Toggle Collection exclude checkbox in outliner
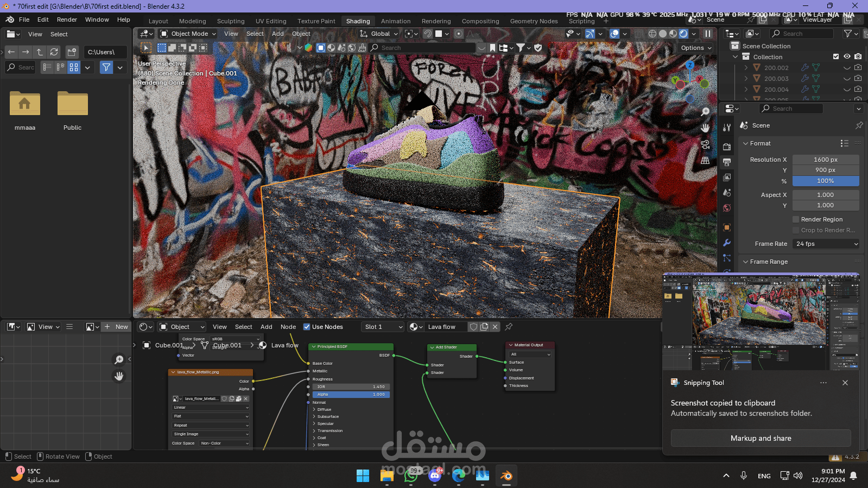The width and height of the screenshot is (868, 488). [836, 56]
